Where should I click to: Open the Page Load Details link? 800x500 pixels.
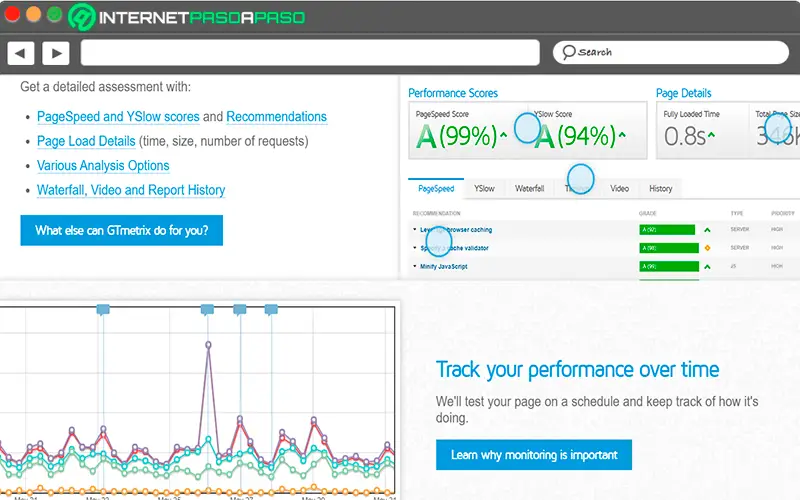pyautogui.click(x=86, y=141)
